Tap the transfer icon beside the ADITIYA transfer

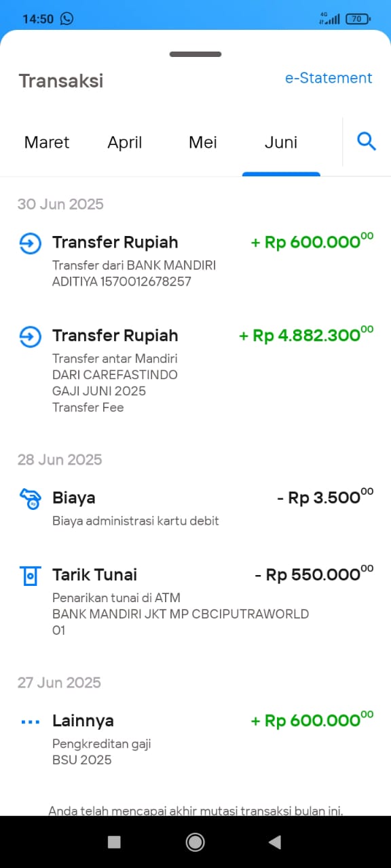click(x=31, y=243)
